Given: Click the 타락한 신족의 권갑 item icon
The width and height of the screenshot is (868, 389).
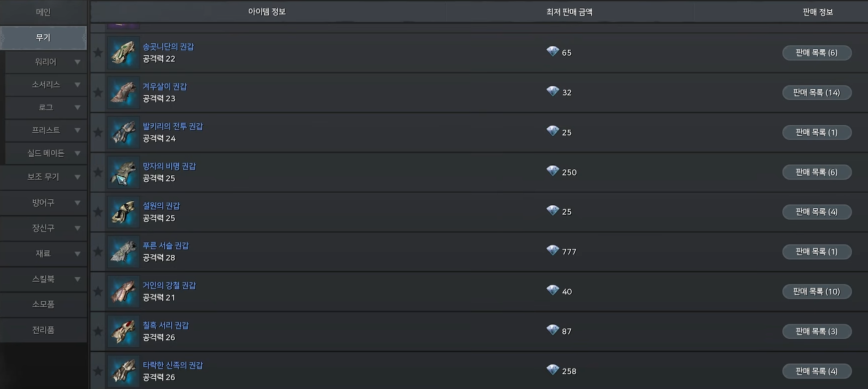Looking at the screenshot, I should click(124, 371).
